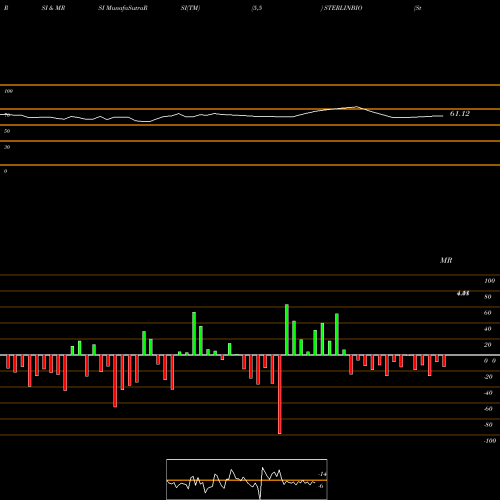Select the tallest red MR bar
500x500 pixels.
(280, 394)
